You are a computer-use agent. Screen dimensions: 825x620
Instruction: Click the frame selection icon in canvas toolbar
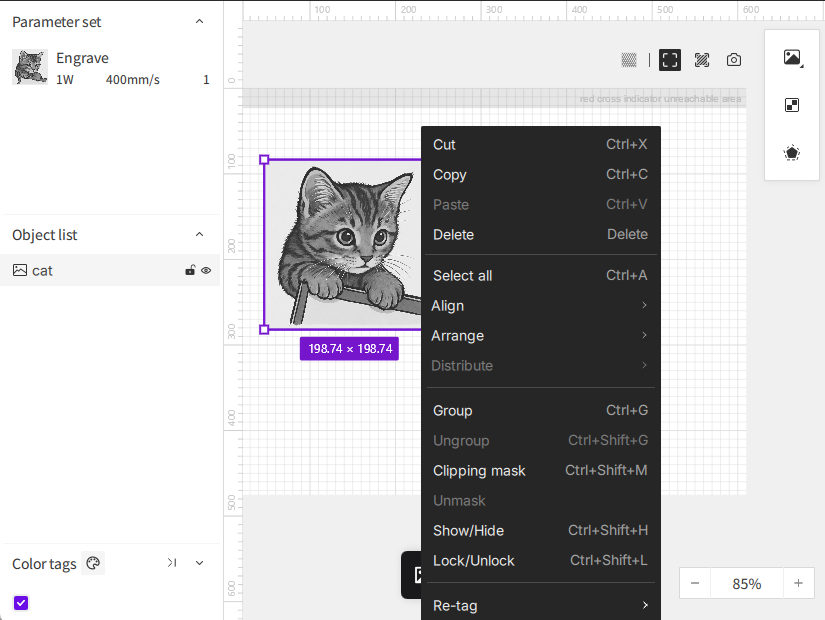click(x=670, y=60)
